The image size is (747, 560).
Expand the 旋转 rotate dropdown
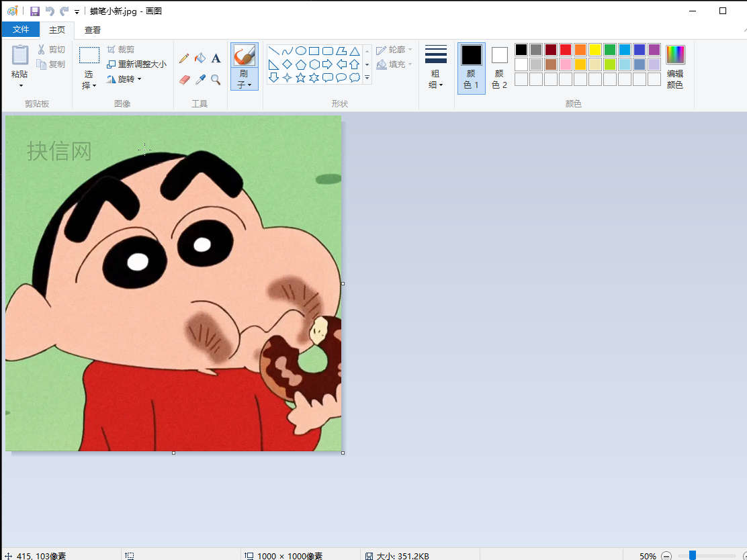click(x=125, y=79)
